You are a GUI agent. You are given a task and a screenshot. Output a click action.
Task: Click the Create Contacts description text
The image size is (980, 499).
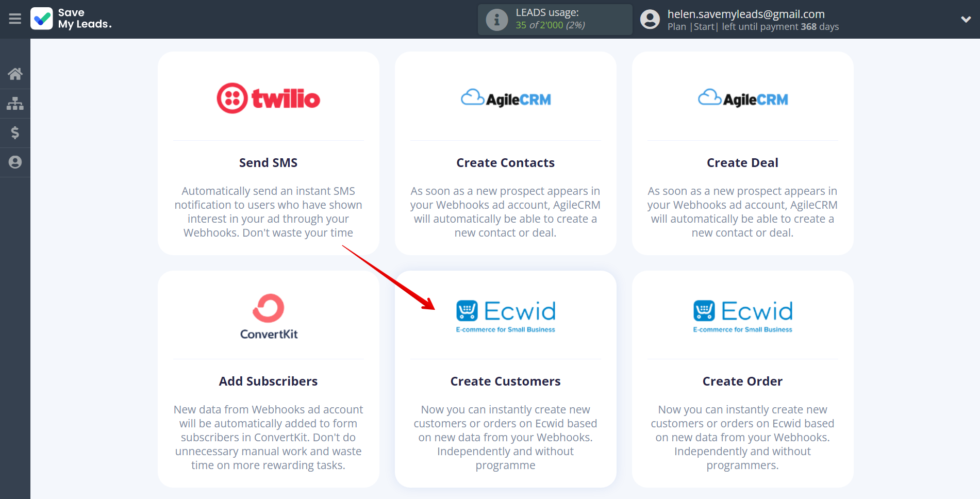pos(506,212)
